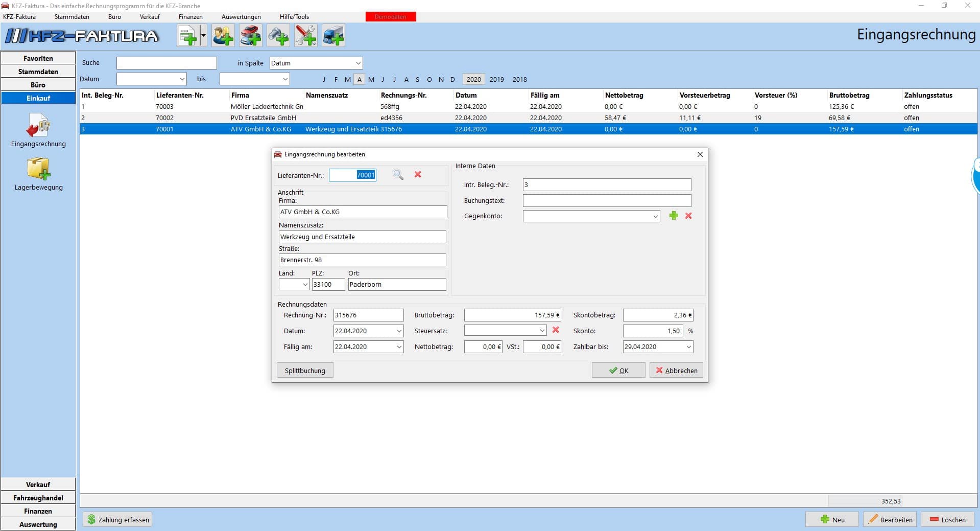
Task: Open the Zahlbar bis date picker
Action: coord(689,347)
